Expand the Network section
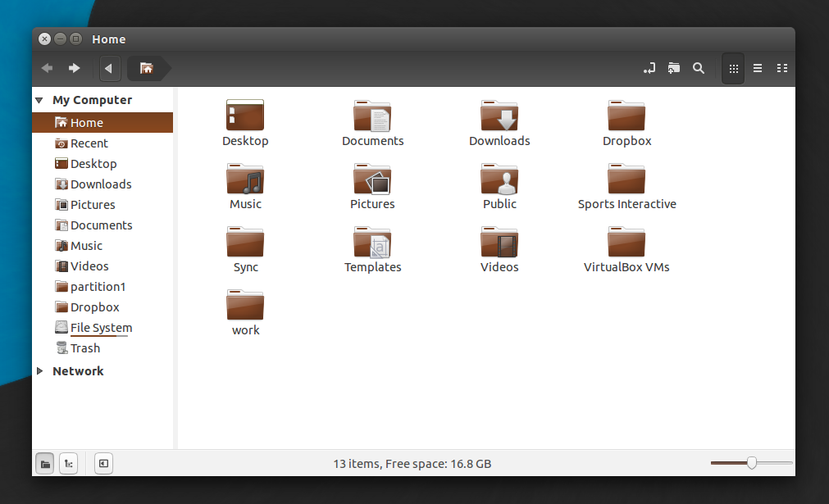829x504 pixels. click(x=39, y=370)
